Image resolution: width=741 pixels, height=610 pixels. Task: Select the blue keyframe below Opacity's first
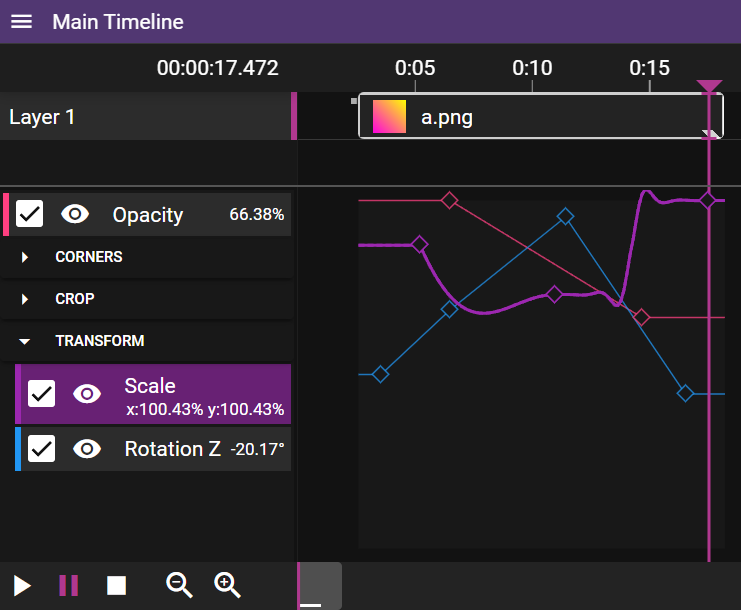click(x=449, y=309)
